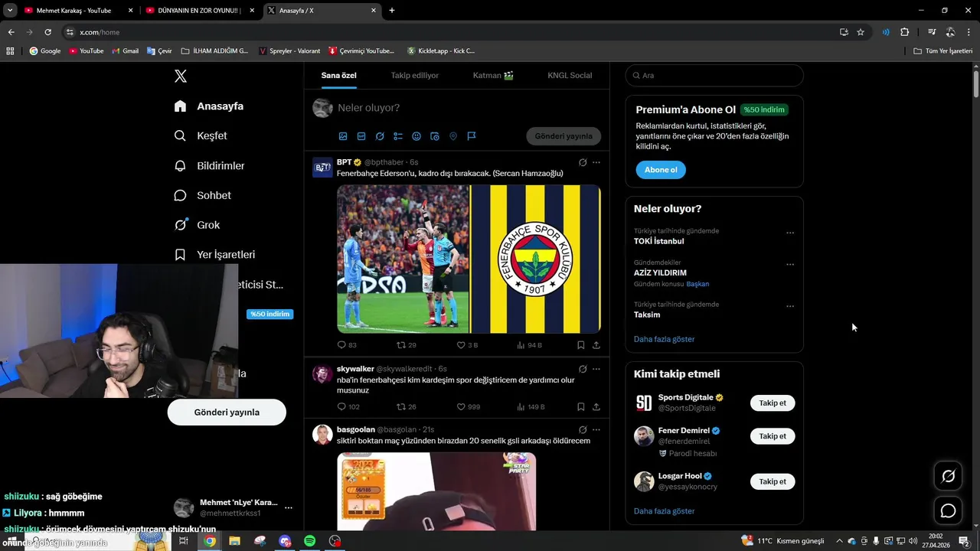Open options for Taksim trend

click(x=790, y=307)
